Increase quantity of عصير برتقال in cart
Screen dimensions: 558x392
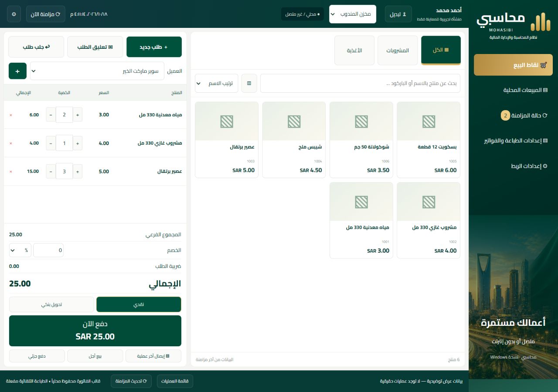78,172
